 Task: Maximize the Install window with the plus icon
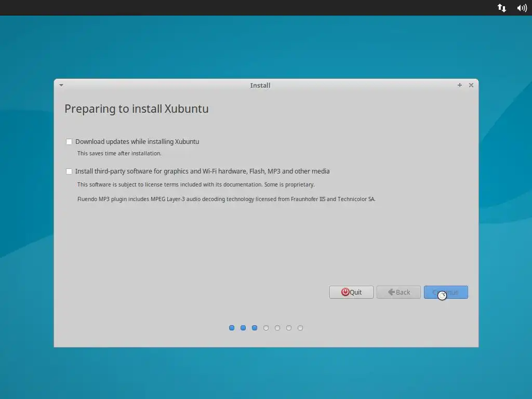pyautogui.click(x=459, y=85)
